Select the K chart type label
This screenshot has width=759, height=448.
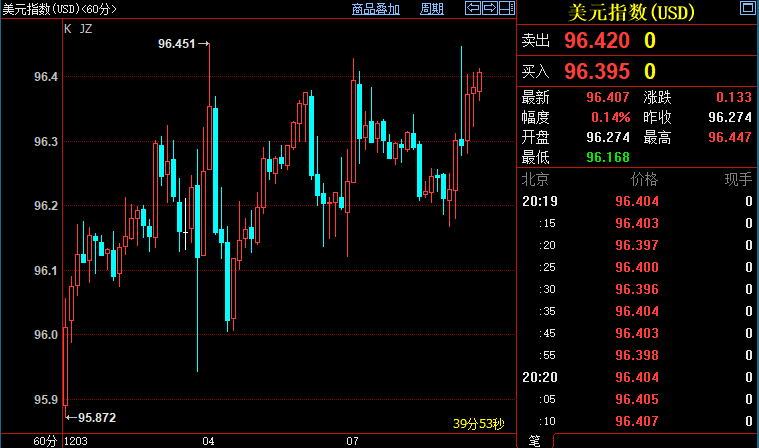point(67,29)
